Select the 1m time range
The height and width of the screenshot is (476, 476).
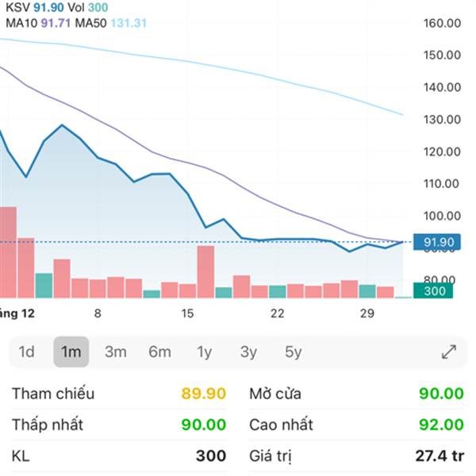pyautogui.click(x=71, y=352)
